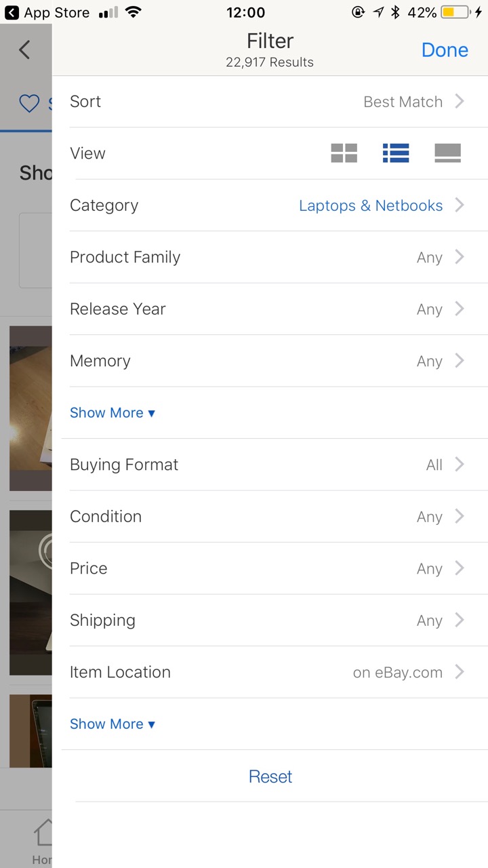The height and width of the screenshot is (868, 488).
Task: Reset all filters
Action: (270, 776)
